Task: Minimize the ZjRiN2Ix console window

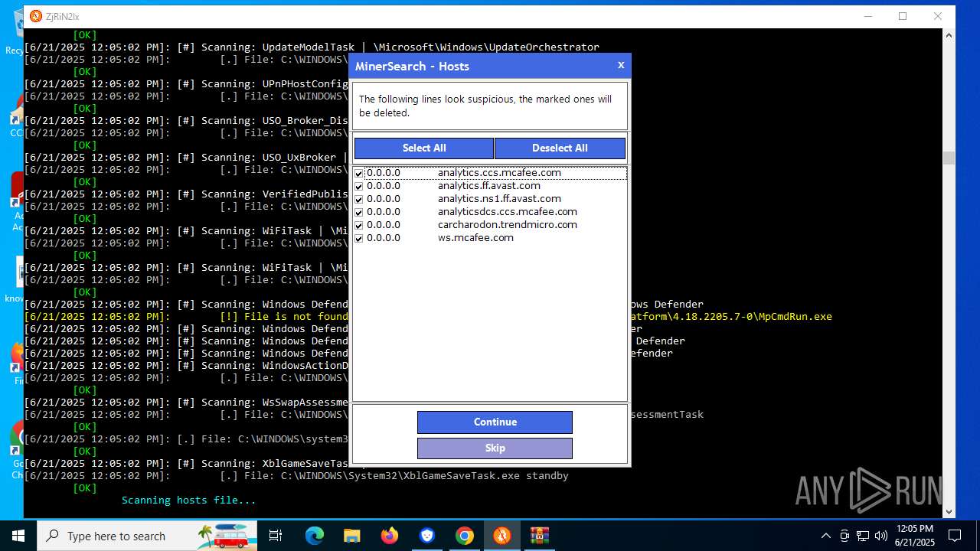Action: click(868, 16)
